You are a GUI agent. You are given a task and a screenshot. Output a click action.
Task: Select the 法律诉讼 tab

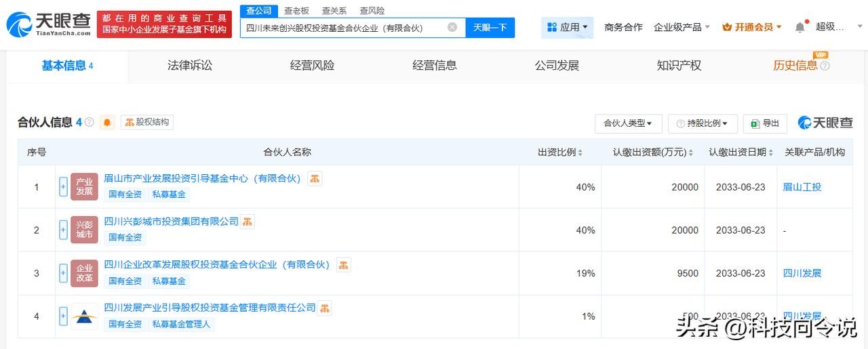[x=190, y=66]
